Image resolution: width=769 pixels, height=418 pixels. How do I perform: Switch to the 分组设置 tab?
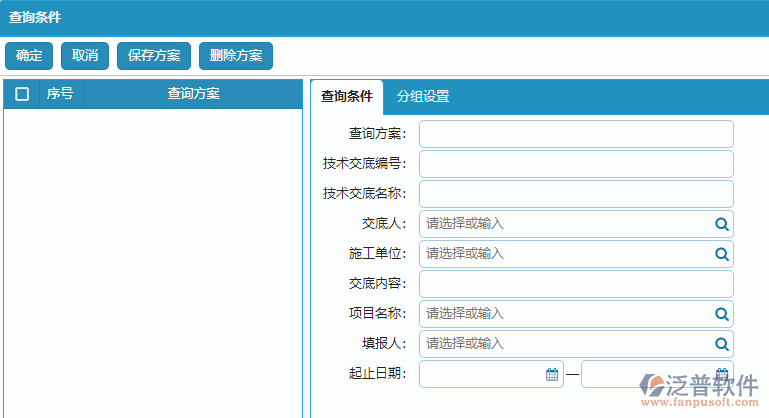coord(423,97)
